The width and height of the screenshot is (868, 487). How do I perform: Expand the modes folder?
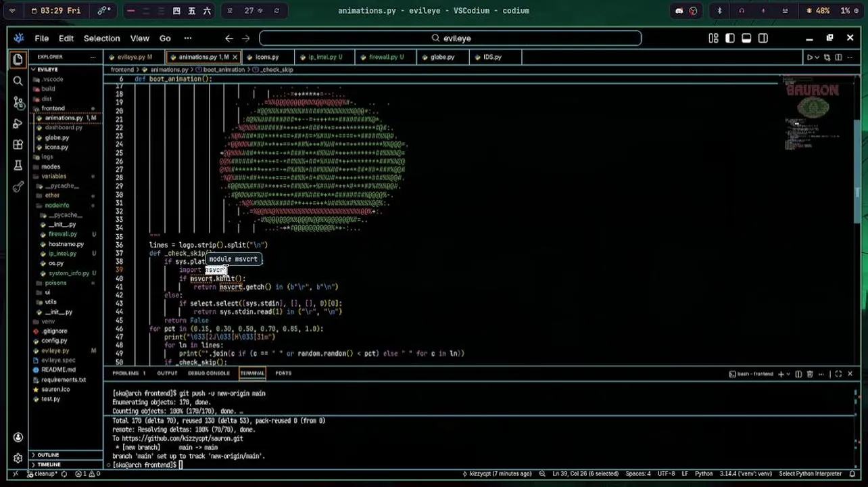[50, 166]
